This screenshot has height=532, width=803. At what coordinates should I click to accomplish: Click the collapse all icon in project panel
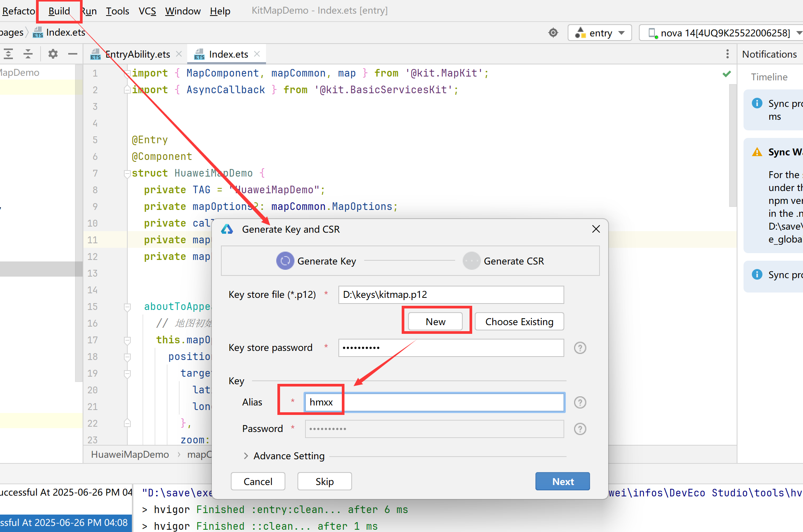pyautogui.click(x=28, y=54)
